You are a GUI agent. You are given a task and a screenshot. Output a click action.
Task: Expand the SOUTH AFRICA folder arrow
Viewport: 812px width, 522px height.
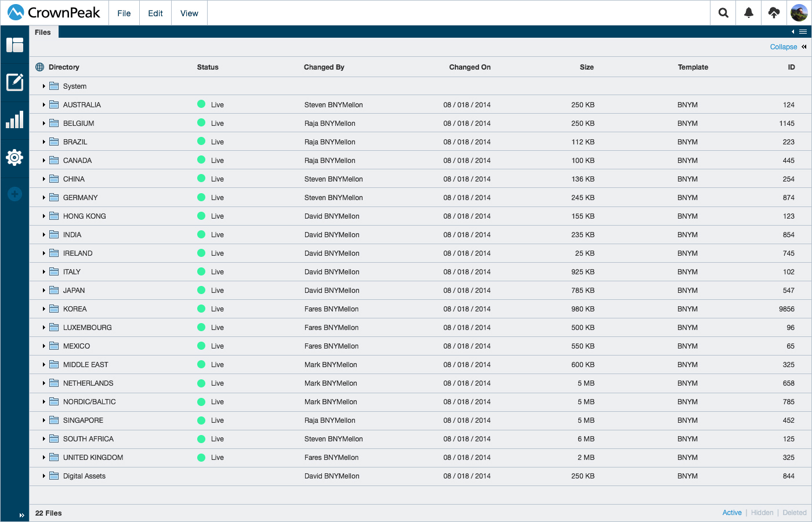(x=43, y=439)
